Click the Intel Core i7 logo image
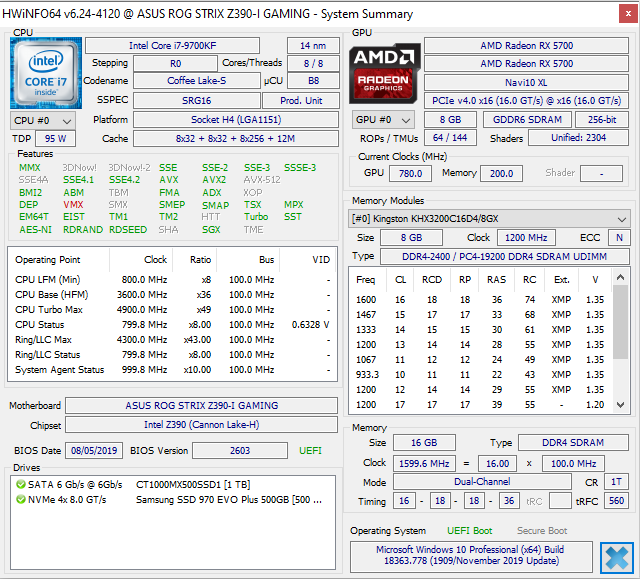This screenshot has height=579, width=640. (46, 73)
